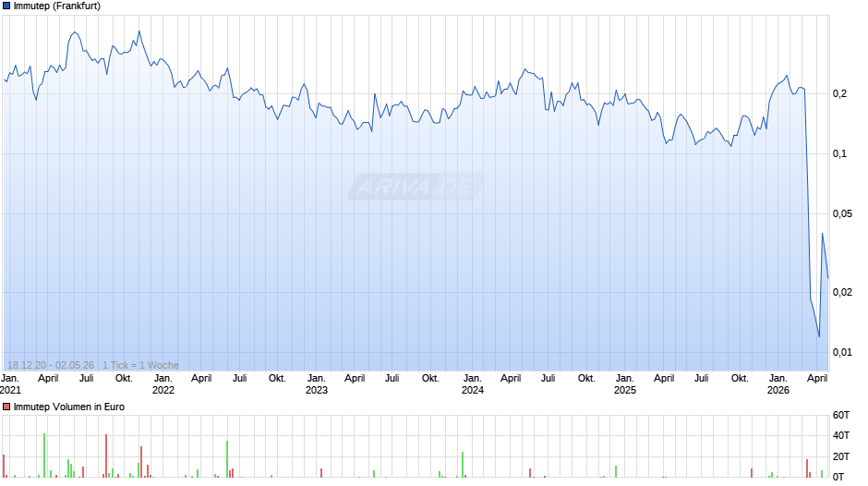Click the 'Jan. 2026' axis label

coord(778,384)
